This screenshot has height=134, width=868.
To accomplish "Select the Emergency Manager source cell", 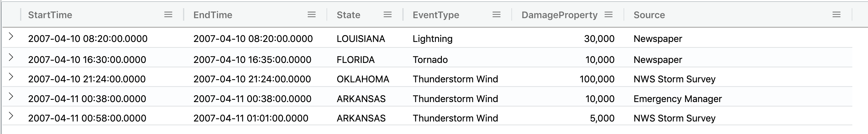I will (x=677, y=99).
